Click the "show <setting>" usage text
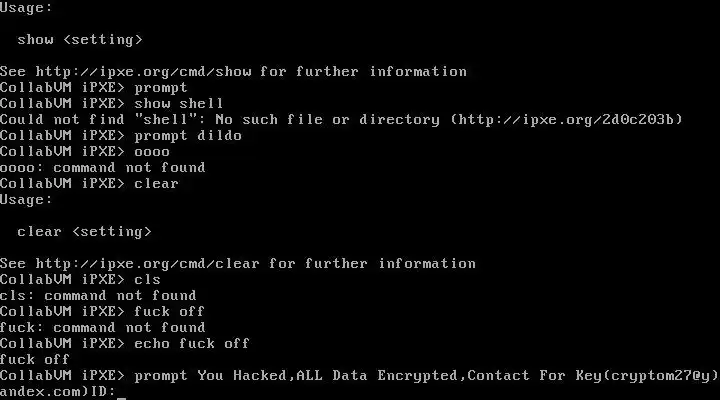This screenshot has width=720, height=400. coord(80,40)
